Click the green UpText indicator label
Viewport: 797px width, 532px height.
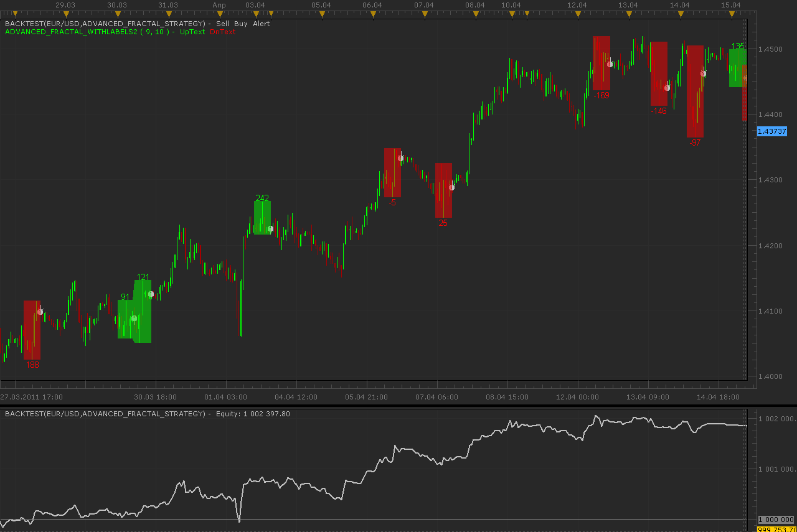click(x=192, y=32)
